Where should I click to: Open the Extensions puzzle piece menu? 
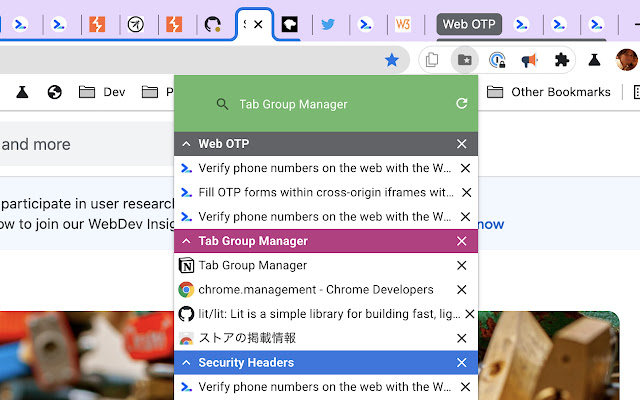562,60
